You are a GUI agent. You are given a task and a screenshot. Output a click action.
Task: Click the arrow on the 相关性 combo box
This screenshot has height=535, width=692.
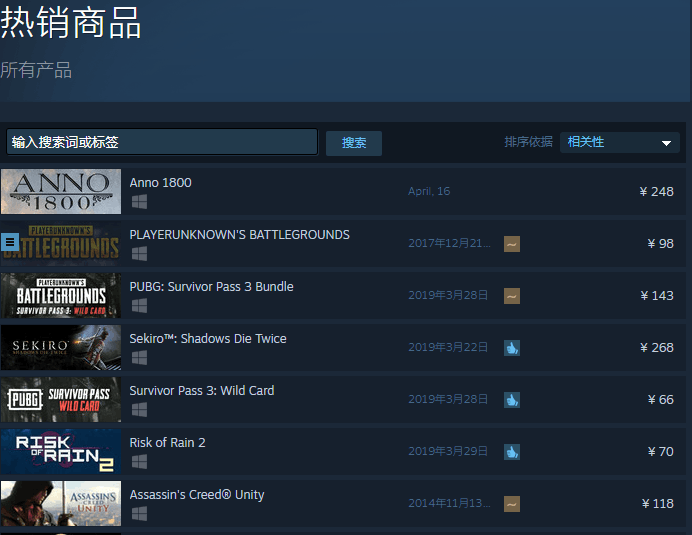[667, 143]
